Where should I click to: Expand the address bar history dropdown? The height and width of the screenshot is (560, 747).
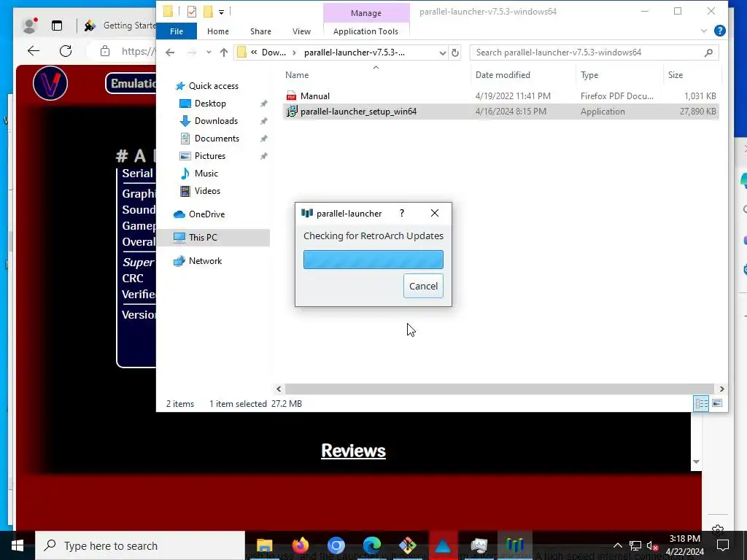pyautogui.click(x=443, y=52)
